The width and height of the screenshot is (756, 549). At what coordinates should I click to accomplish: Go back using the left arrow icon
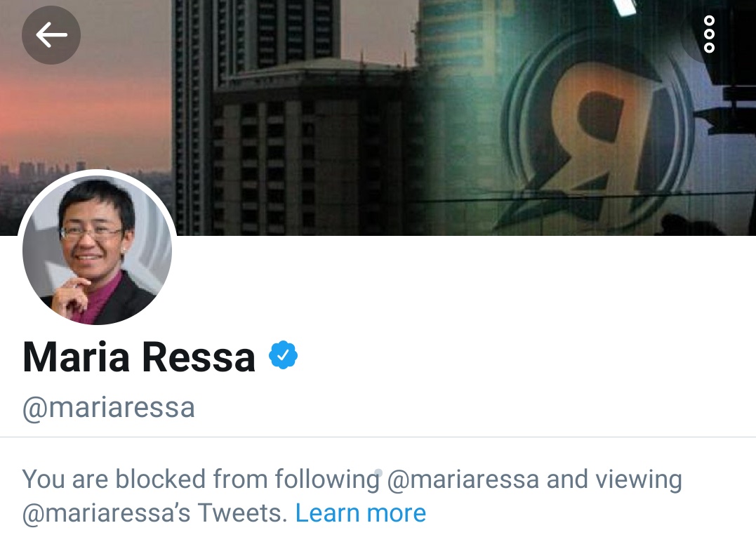click(x=51, y=34)
